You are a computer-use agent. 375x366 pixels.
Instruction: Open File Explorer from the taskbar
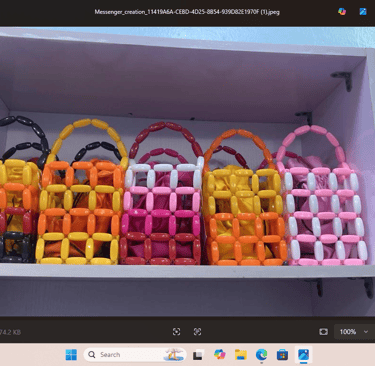click(x=241, y=355)
